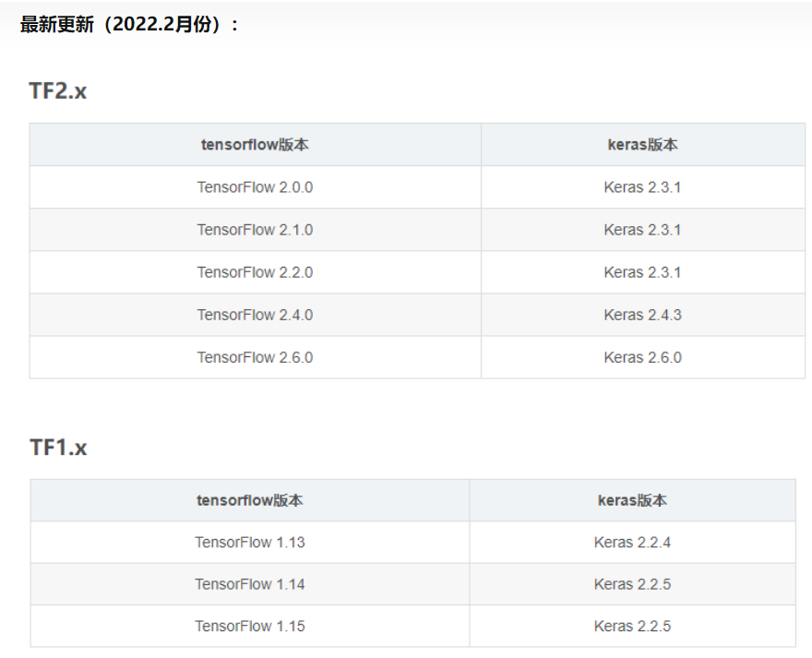Click the Keras 2.2.4 cell

632,542
